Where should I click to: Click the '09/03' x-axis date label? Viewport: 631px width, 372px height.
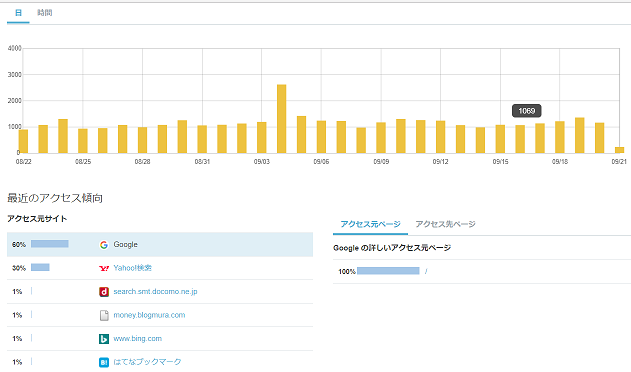click(x=262, y=161)
